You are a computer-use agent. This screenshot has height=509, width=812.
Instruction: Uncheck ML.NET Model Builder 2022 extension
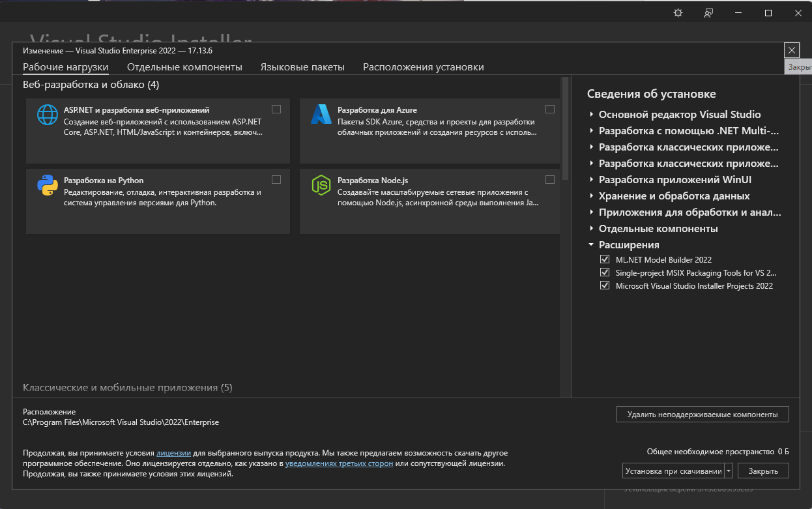pos(605,259)
